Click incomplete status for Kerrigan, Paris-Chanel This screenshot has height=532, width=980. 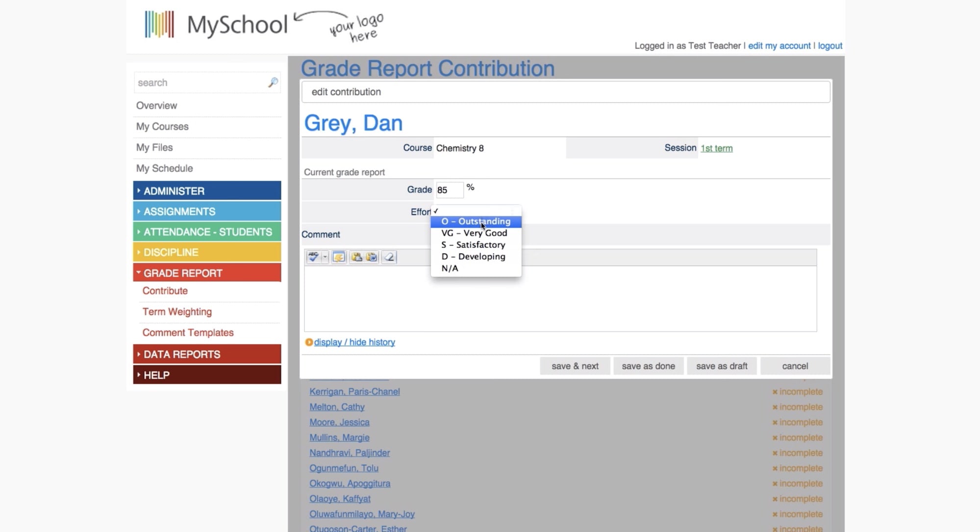click(x=797, y=392)
